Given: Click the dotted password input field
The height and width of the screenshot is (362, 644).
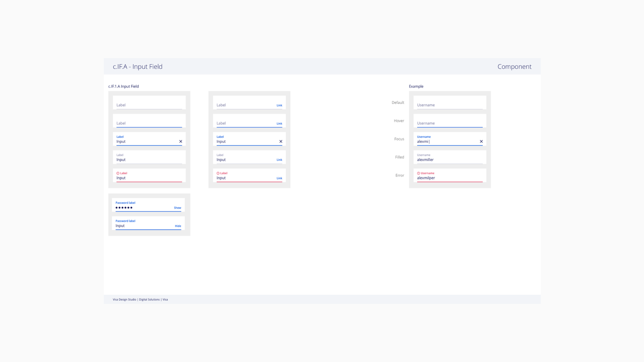Looking at the screenshot, I should (x=148, y=205).
